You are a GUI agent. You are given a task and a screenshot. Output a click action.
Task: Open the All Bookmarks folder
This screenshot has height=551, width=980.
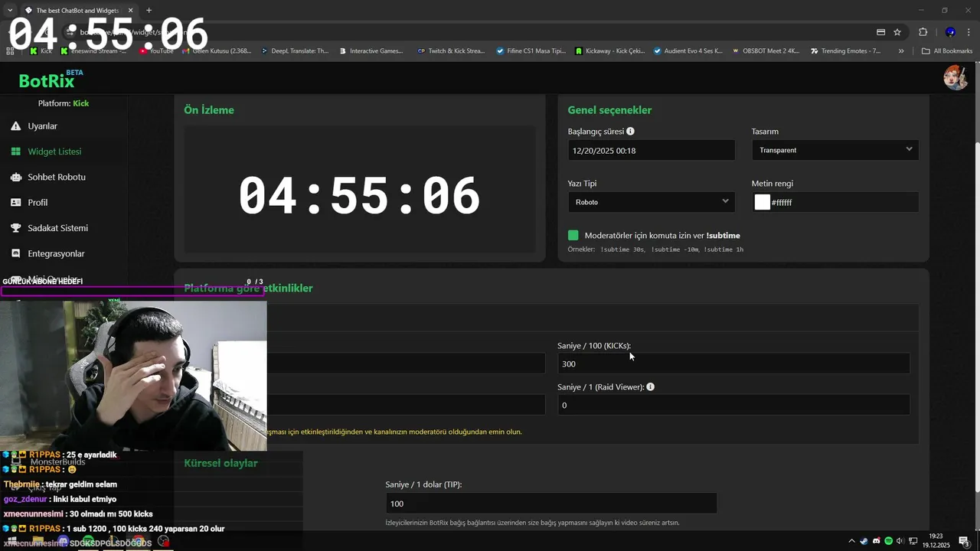click(947, 51)
